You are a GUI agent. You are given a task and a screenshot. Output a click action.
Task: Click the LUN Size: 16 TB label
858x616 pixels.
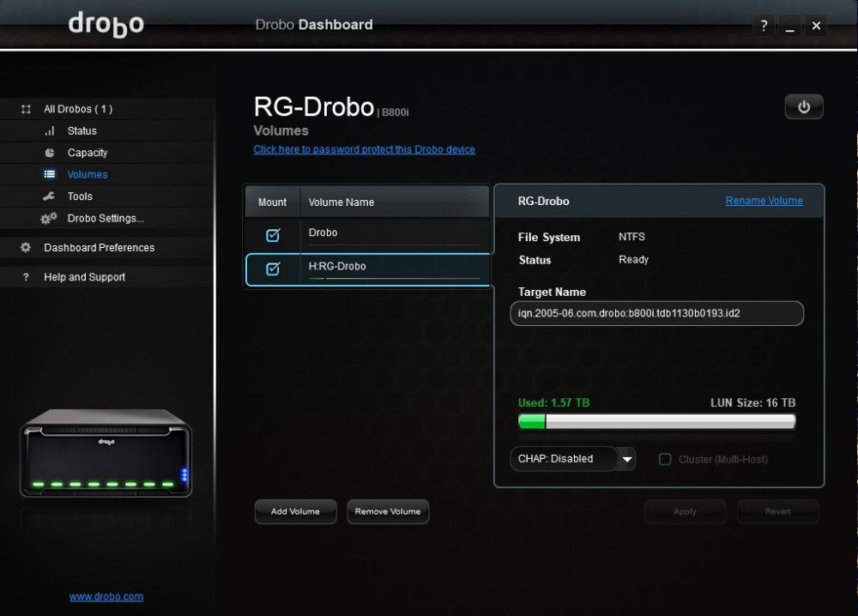coord(753,402)
